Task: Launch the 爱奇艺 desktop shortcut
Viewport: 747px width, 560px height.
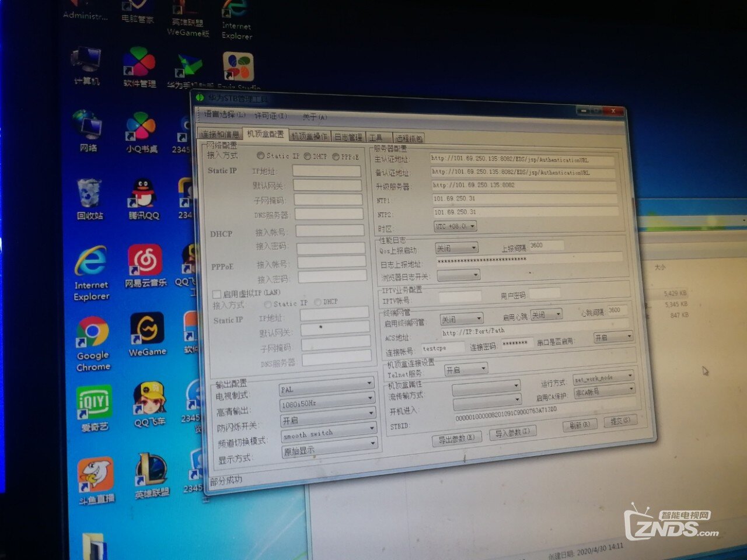Action: pyautogui.click(x=93, y=404)
